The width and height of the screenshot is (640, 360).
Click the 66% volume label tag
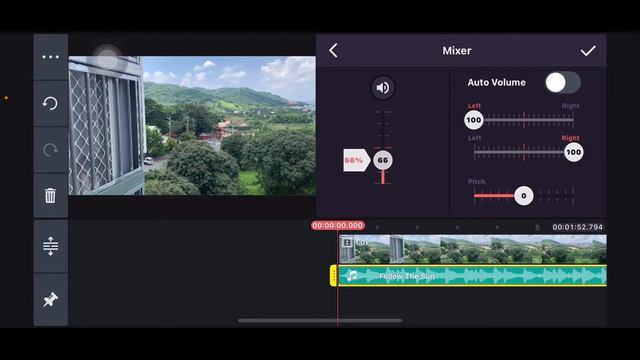356,160
